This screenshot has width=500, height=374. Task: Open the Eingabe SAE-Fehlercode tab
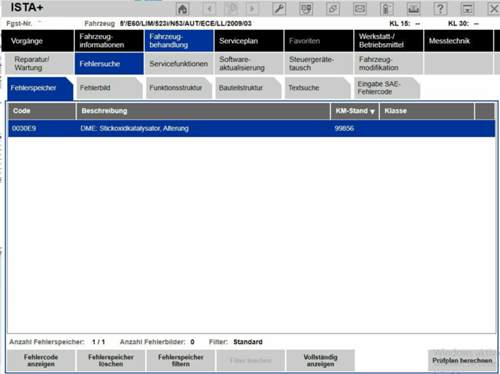(387, 88)
